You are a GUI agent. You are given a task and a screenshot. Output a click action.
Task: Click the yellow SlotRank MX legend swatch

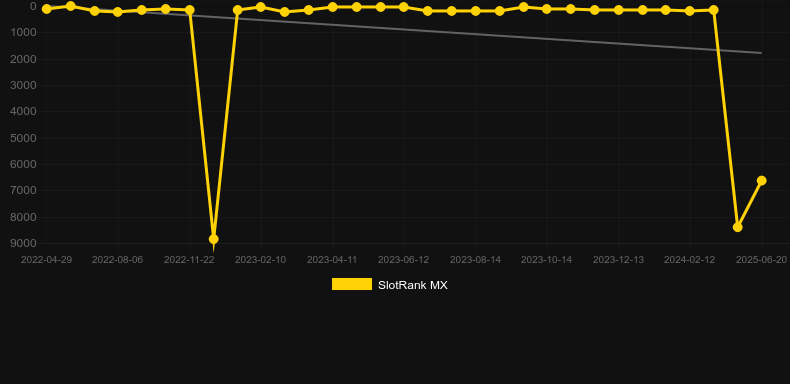(x=352, y=284)
